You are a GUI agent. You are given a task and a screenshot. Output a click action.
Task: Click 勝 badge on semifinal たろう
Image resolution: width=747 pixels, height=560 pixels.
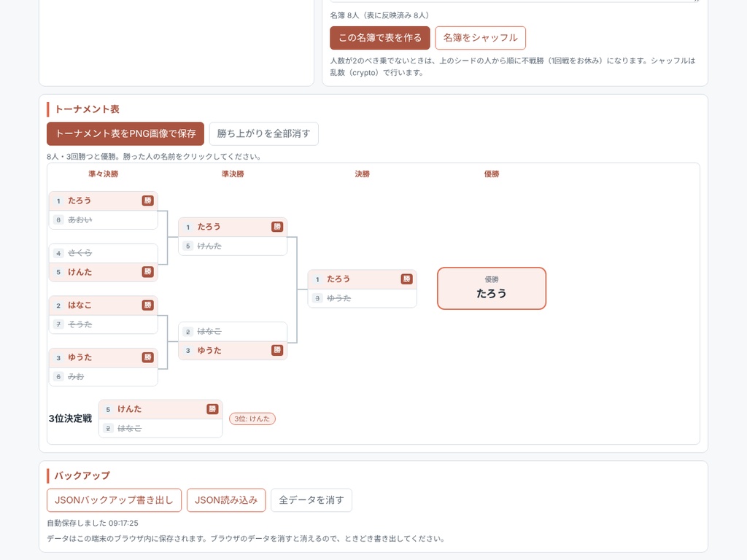[276, 227]
